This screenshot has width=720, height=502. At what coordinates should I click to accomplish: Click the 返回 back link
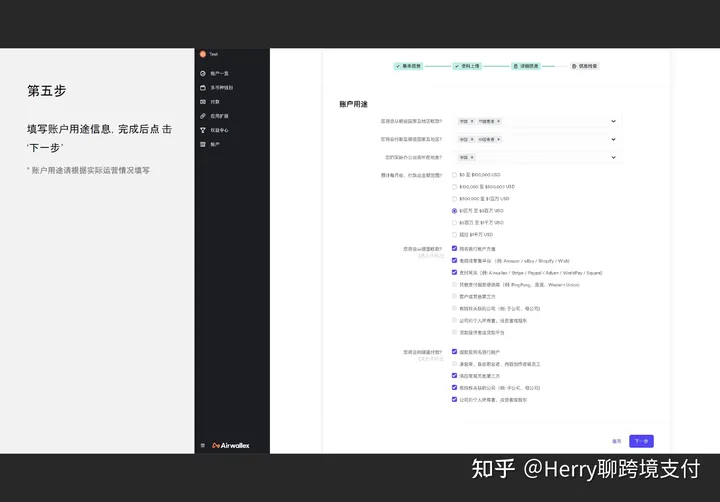617,441
